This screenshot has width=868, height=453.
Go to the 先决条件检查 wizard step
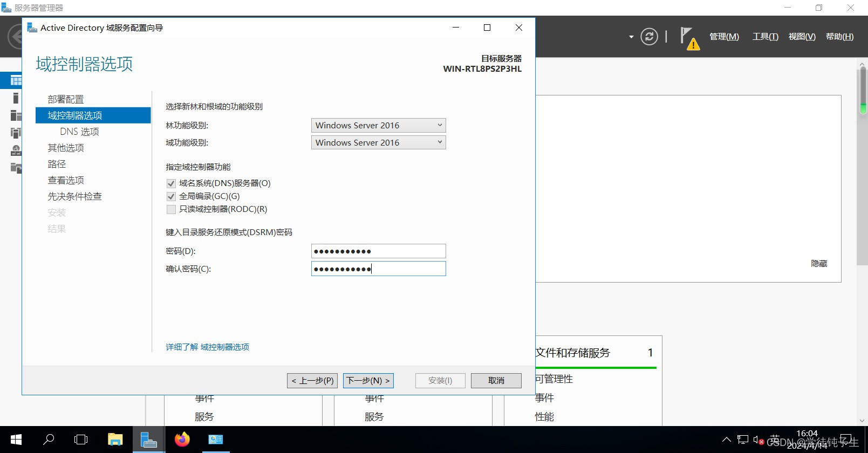tap(74, 196)
